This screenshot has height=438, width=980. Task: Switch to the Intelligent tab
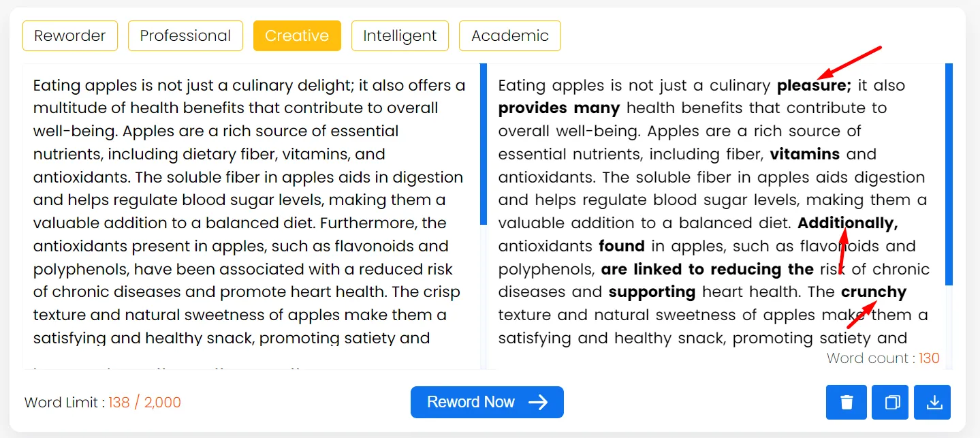(400, 35)
